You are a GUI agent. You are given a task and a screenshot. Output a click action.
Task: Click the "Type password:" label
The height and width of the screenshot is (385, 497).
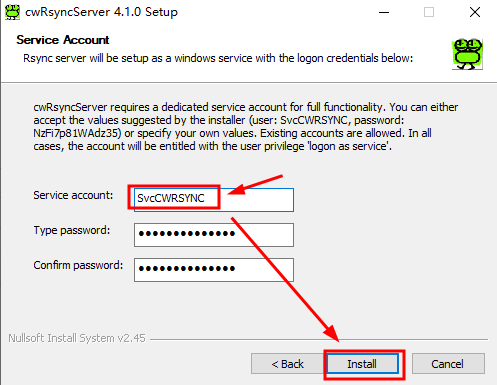[72, 230]
